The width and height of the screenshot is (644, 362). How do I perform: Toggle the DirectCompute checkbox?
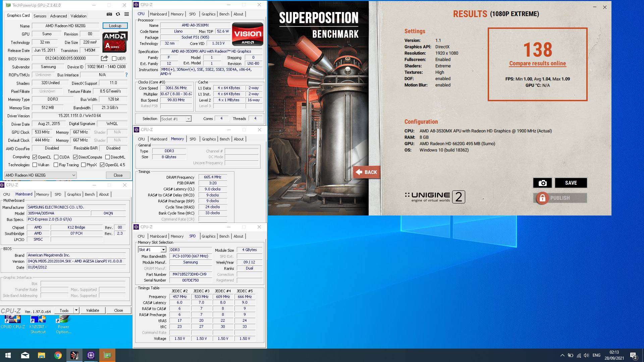click(75, 157)
